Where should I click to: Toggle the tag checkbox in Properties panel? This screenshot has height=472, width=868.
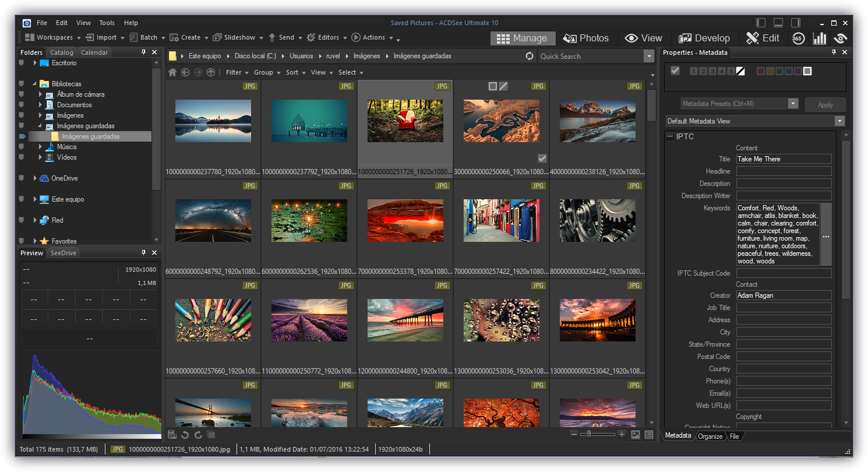pos(675,71)
